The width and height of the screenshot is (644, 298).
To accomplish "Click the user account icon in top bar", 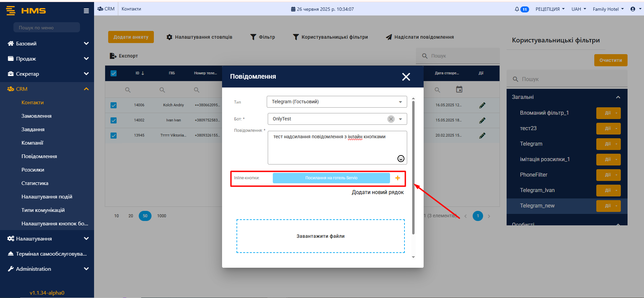I will 633,9.
